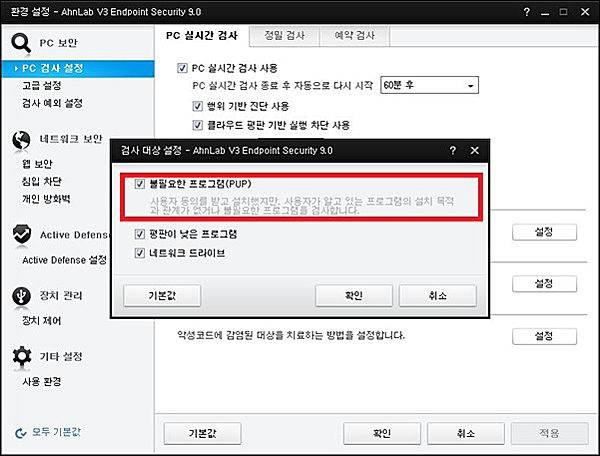Click the 모두 기본값 reset arrow icon
Viewport: 600px width, 456px height.
click(20, 433)
